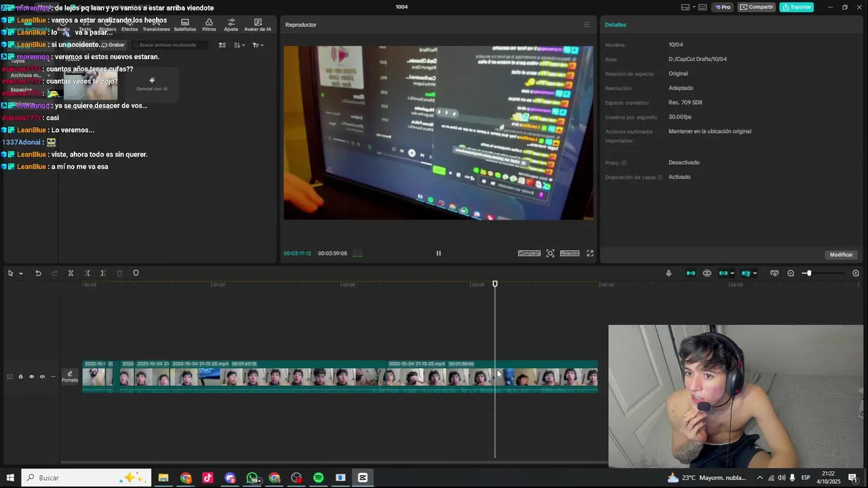This screenshot has height=488, width=868.
Task: Toggle clip linkage button
Action: point(723,273)
